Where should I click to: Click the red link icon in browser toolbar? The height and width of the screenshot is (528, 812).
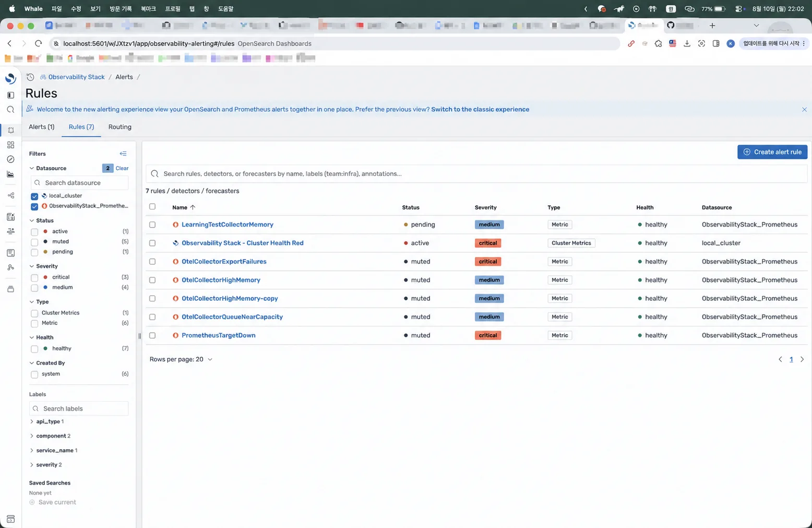(631, 43)
